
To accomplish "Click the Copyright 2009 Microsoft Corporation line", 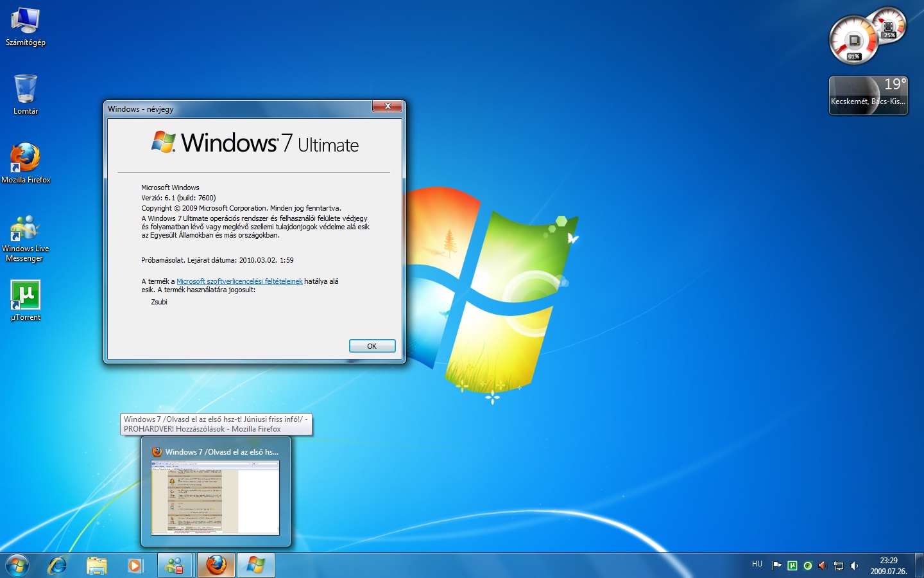I will click(x=241, y=208).
